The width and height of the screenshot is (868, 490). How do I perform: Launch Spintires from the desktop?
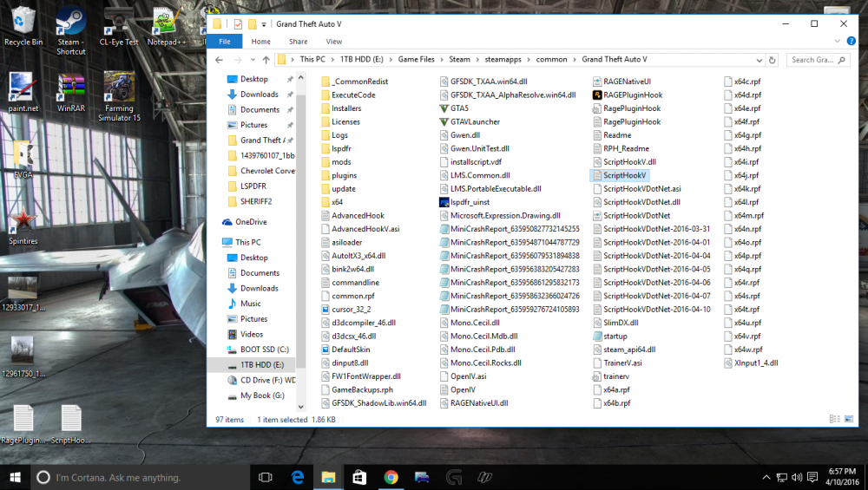23,226
